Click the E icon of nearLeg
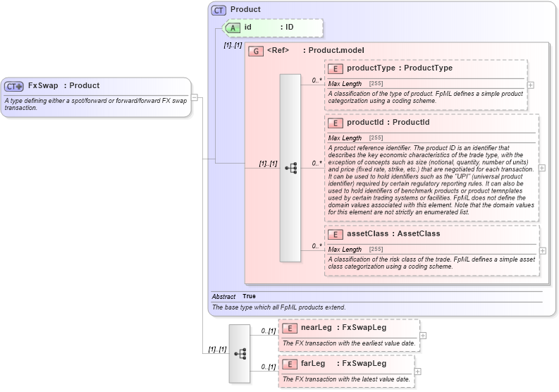 pyautogui.click(x=290, y=328)
